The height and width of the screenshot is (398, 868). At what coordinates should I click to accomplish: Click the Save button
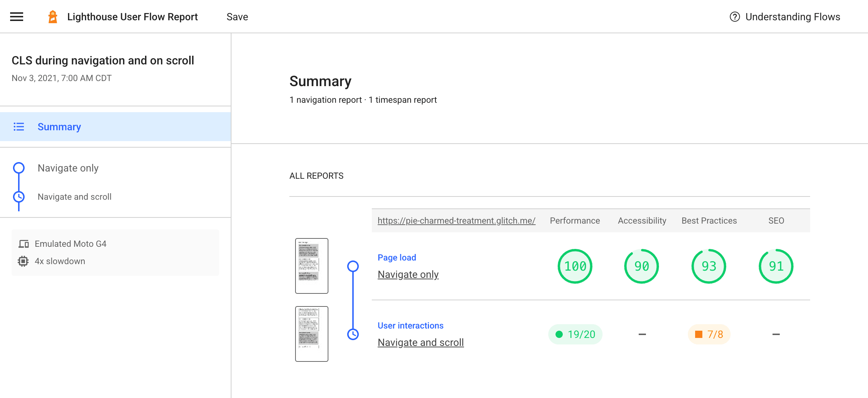[x=238, y=16]
